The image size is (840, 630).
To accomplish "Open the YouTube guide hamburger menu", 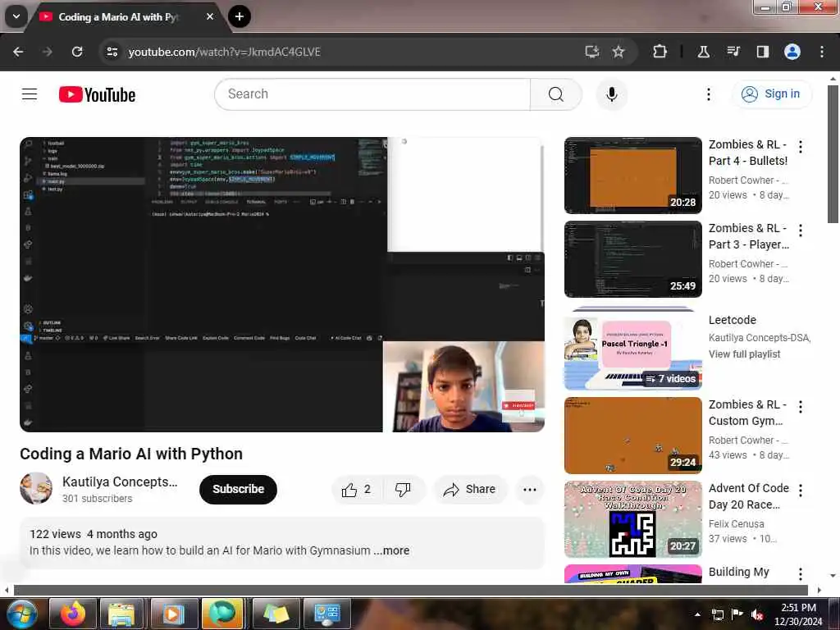I will point(30,94).
